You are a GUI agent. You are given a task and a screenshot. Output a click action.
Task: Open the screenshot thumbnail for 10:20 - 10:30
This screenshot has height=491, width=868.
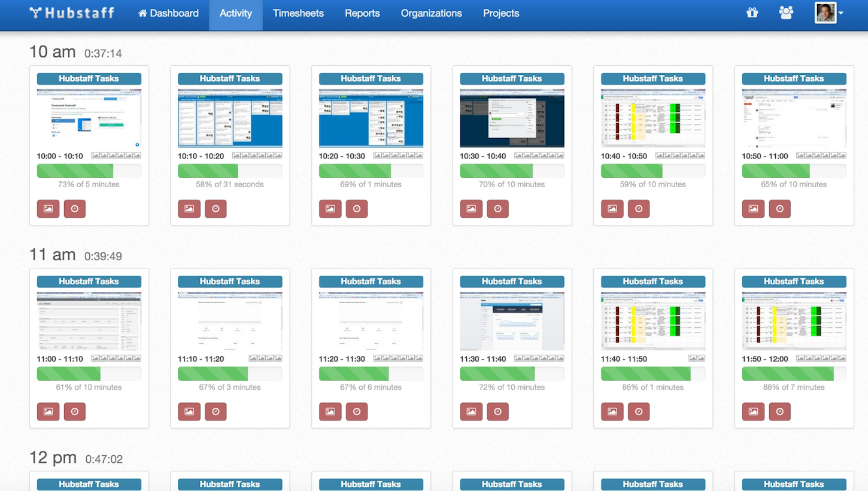pyautogui.click(x=371, y=118)
